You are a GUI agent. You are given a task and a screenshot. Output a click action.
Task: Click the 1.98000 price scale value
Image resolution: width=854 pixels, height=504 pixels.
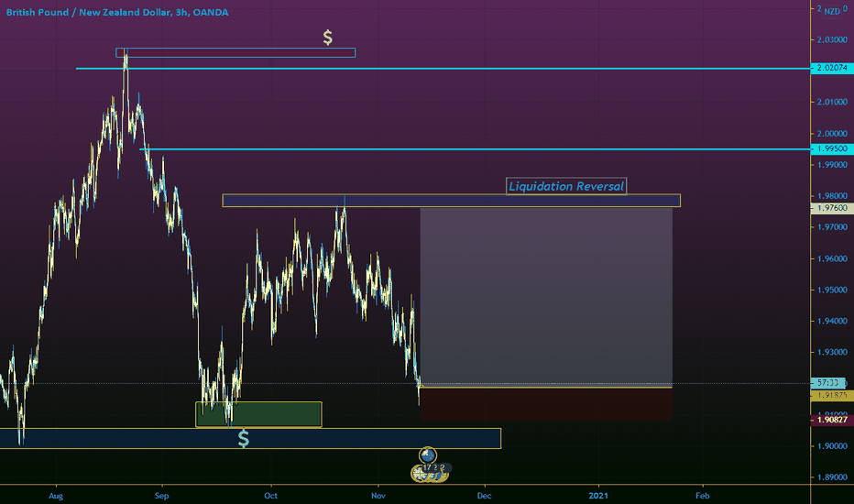coord(832,195)
